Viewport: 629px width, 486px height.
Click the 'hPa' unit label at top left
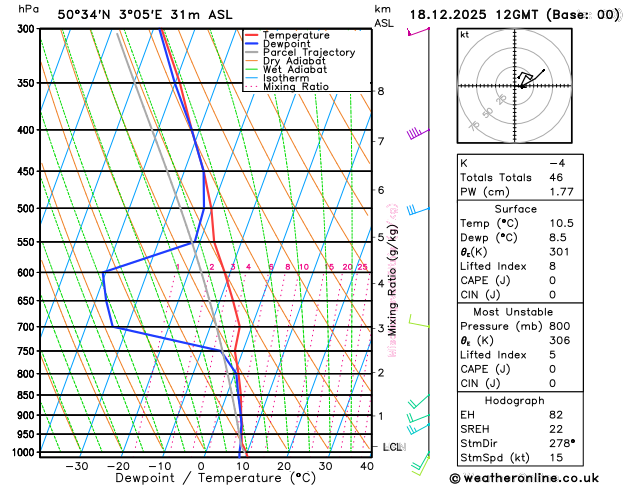[28, 9]
